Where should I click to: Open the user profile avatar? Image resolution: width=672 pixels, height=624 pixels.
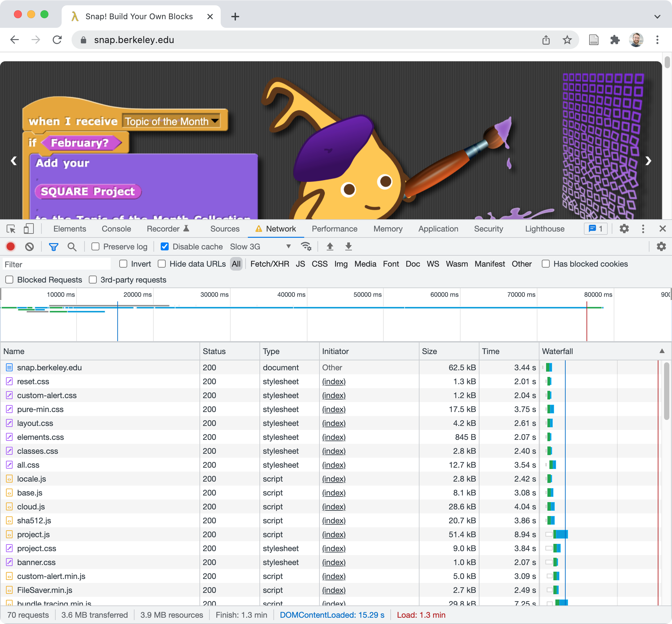(636, 40)
